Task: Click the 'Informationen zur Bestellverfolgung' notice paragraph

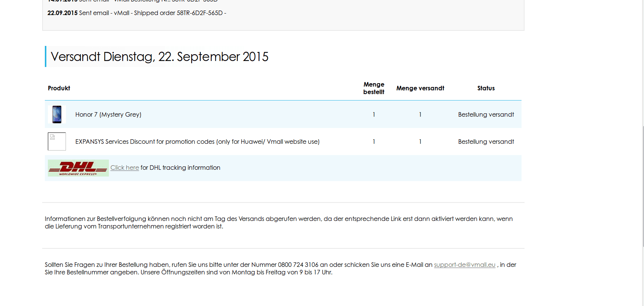Action: click(x=279, y=222)
